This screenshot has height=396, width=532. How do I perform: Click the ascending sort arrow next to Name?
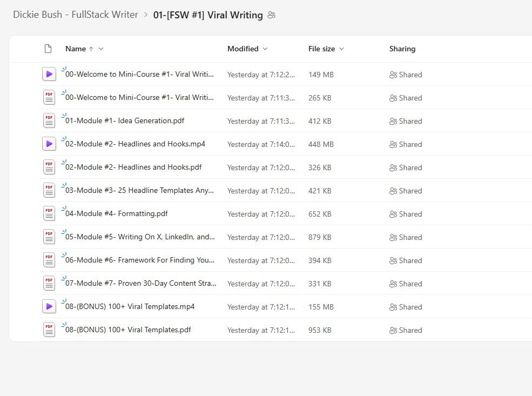(x=91, y=49)
